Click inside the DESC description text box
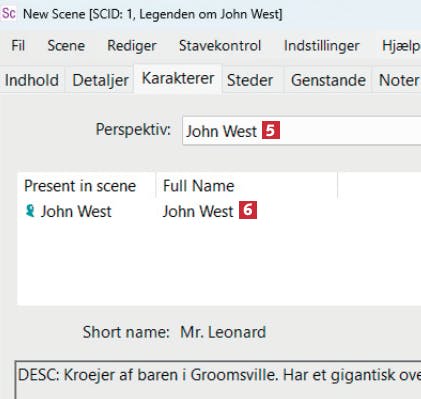The height and width of the screenshot is (399, 421). tap(218, 380)
